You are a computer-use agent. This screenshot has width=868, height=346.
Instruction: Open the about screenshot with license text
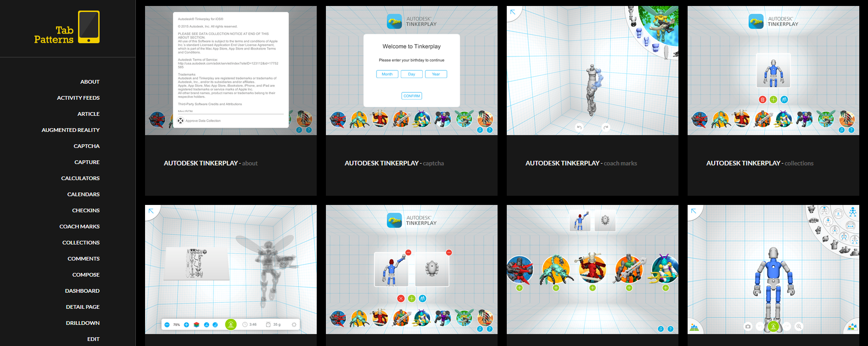pyautogui.click(x=231, y=70)
